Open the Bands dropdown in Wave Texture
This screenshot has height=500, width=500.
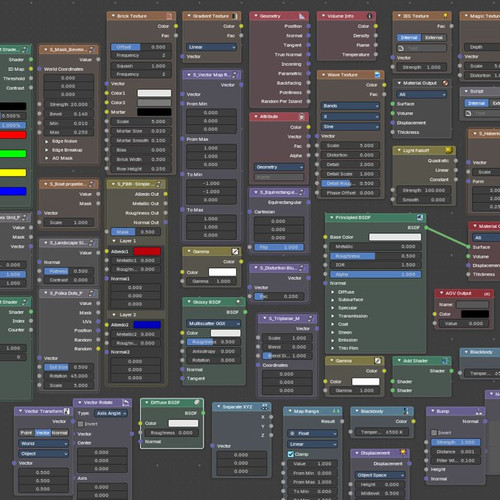350,106
